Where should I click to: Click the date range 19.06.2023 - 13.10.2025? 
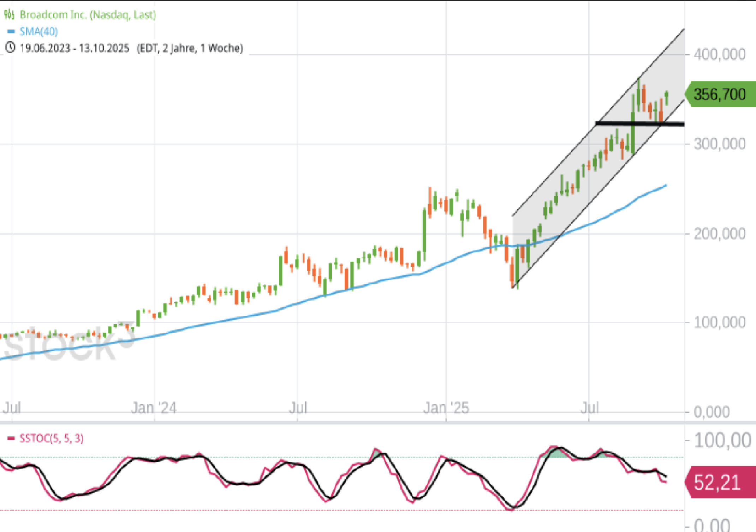click(x=75, y=48)
